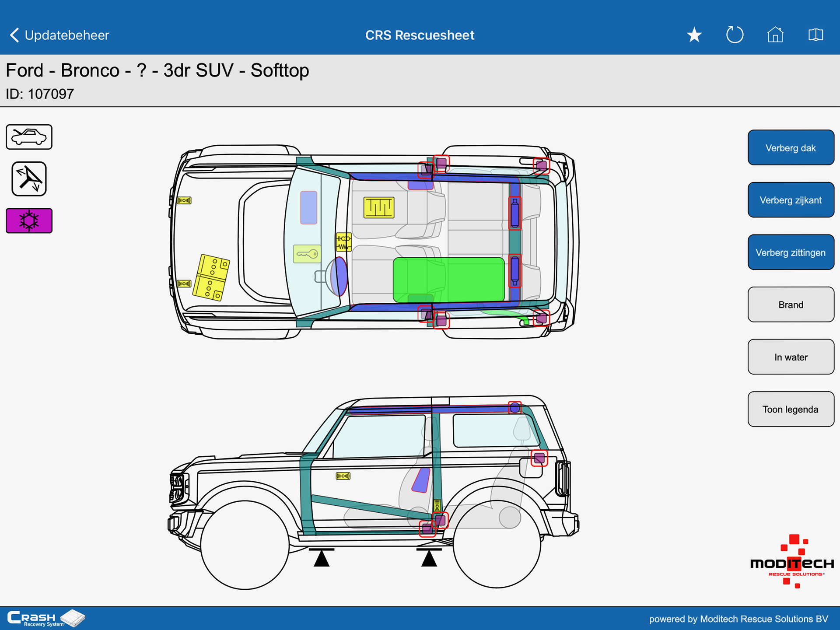Tap the yellow battery in top view
Image resolution: width=840 pixels, height=630 pixels.
[211, 277]
